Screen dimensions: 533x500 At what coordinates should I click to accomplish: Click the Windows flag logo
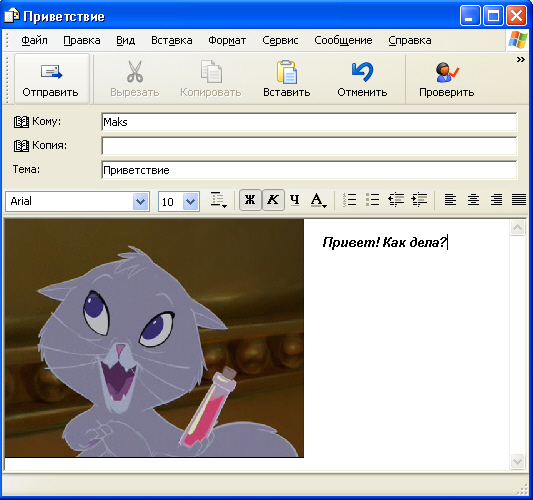coord(517,40)
